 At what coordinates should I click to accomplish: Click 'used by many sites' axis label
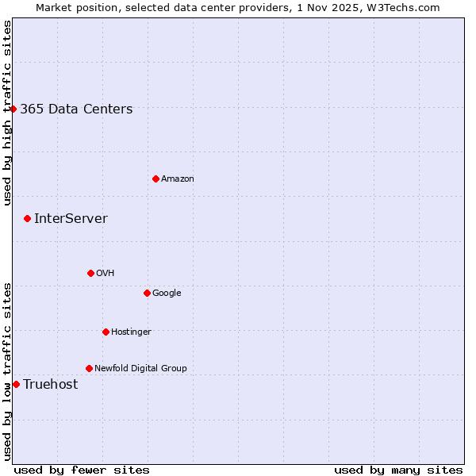pos(398,470)
